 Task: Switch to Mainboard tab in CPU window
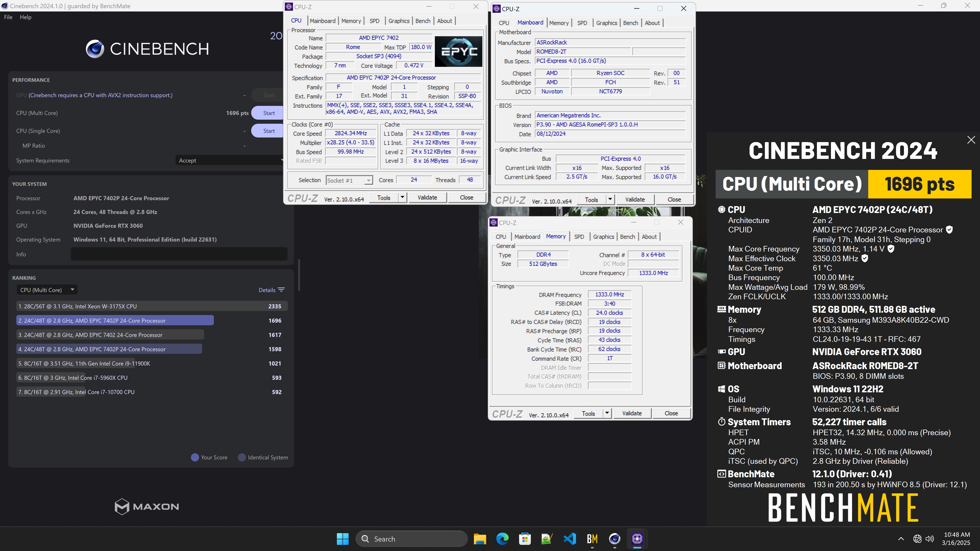(x=322, y=21)
